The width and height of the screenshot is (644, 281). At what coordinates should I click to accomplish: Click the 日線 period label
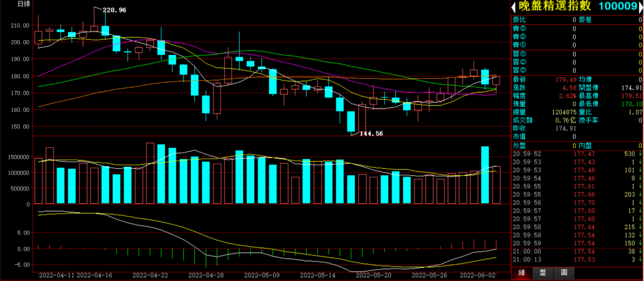click(24, 5)
